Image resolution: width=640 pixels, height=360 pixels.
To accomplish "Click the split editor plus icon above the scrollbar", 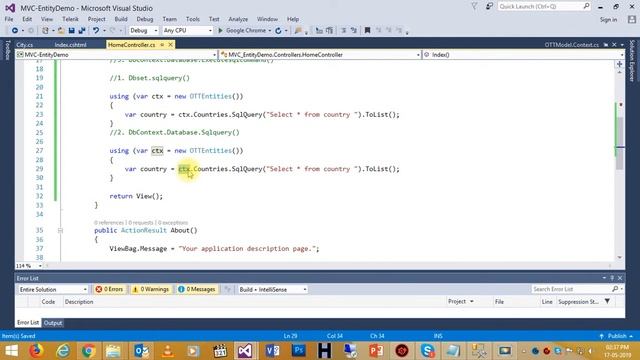I will point(620,64).
